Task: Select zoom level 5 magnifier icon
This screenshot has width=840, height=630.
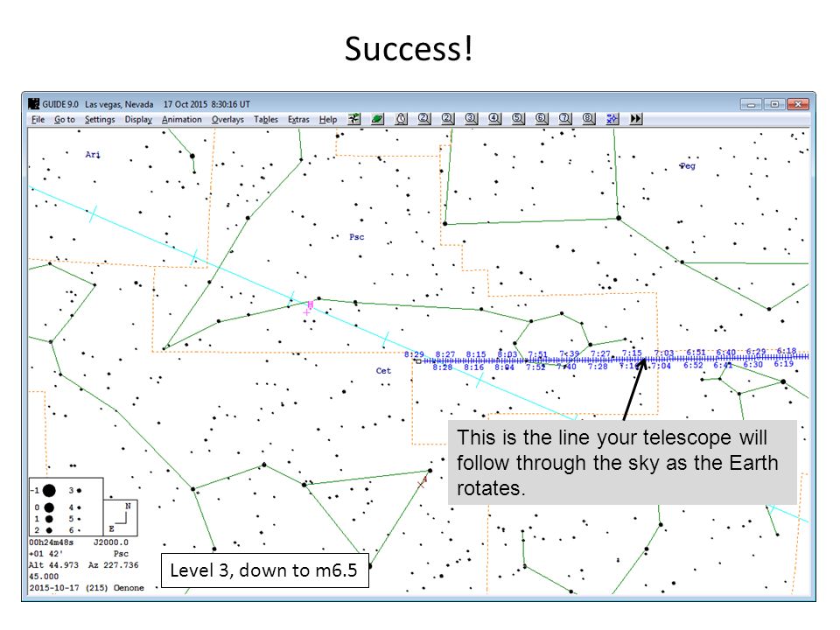Action: coord(518,119)
